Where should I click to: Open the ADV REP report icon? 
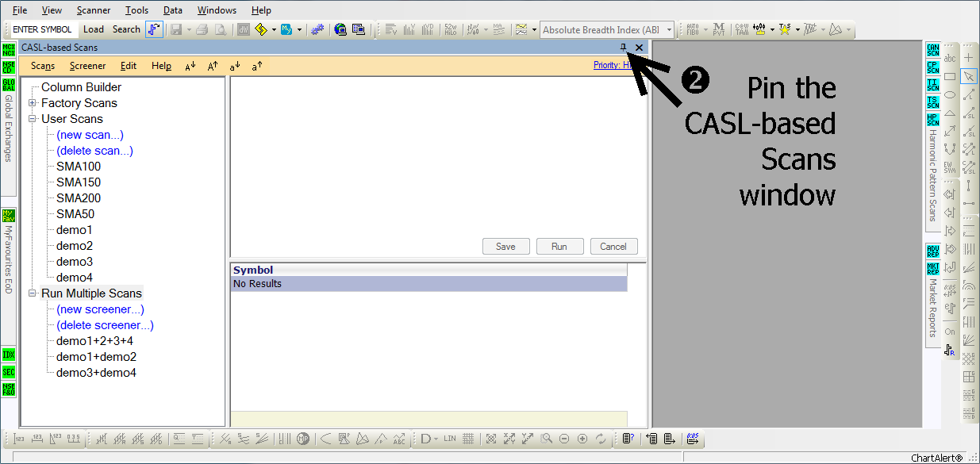pyautogui.click(x=933, y=251)
